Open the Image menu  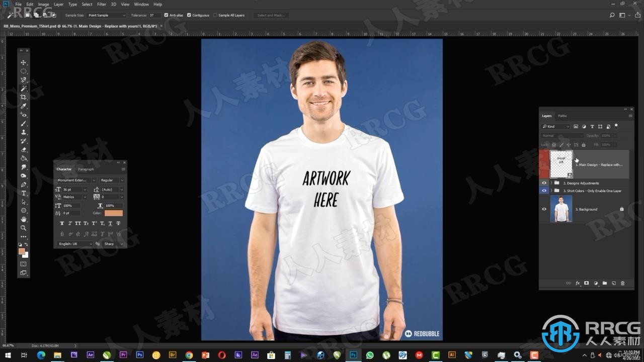pos(44,4)
